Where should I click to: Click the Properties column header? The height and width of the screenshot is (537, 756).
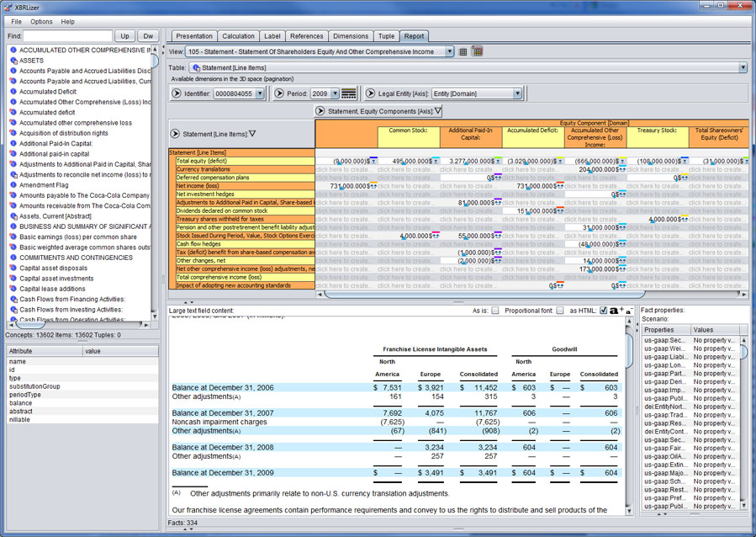tap(666, 330)
